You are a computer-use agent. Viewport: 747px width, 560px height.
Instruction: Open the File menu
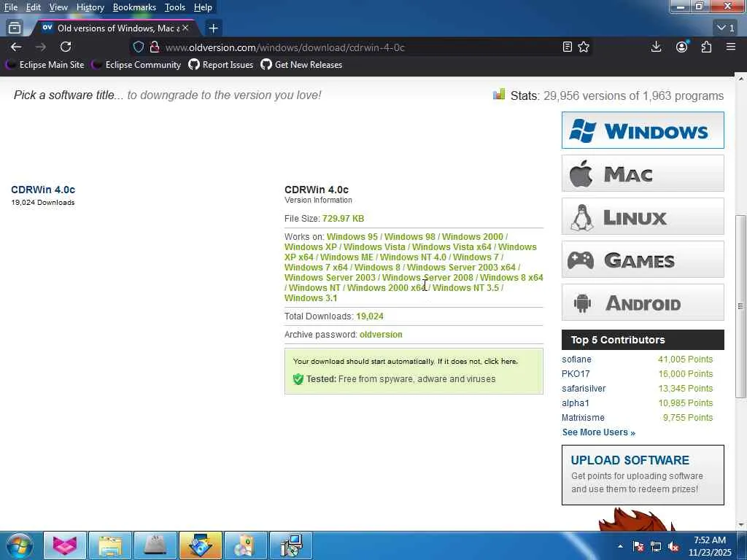pos(11,7)
